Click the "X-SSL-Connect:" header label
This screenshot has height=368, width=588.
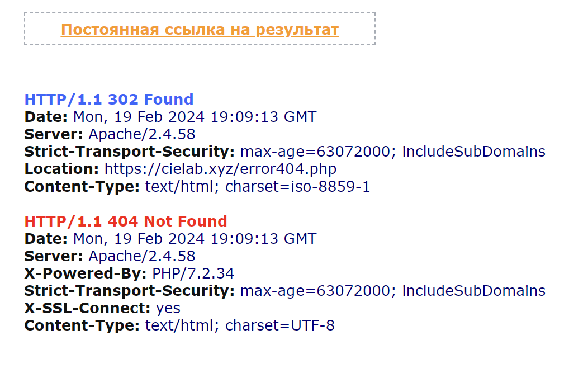[87, 308]
